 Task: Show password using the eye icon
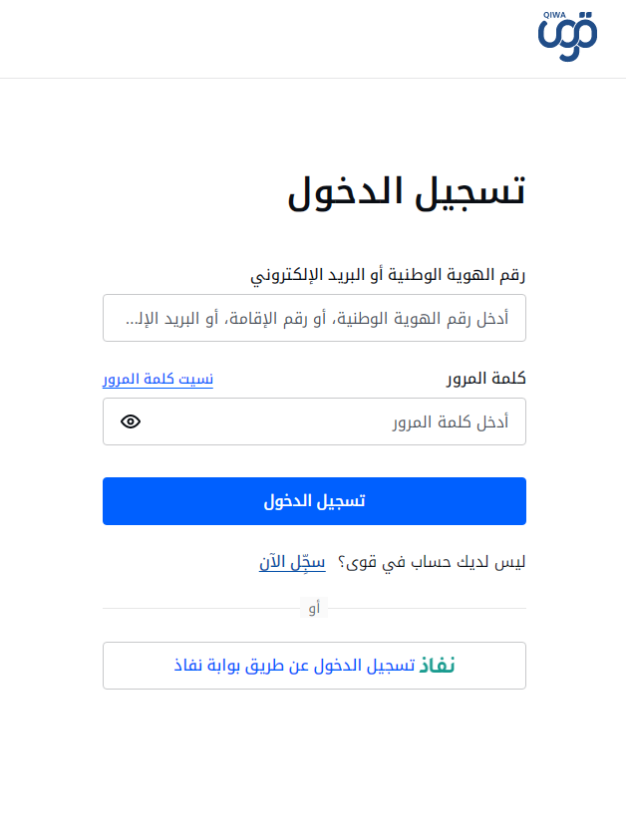131,421
